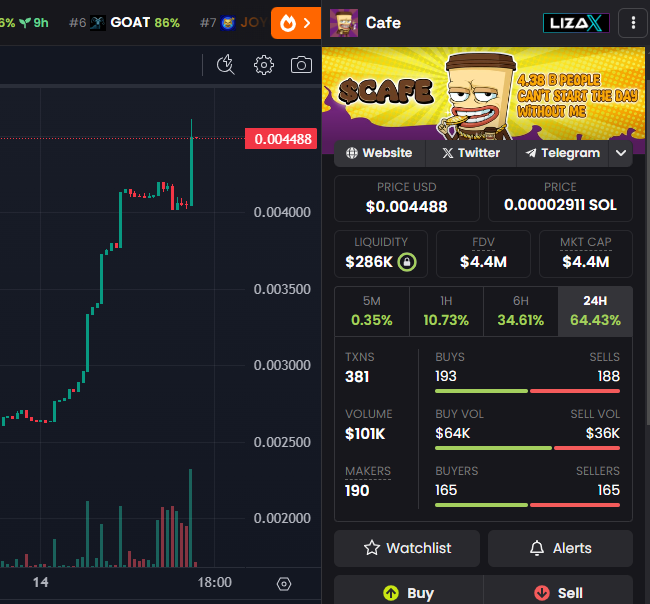650x604 pixels.
Task: Click the SELL VOL $36K value
Action: point(603,434)
